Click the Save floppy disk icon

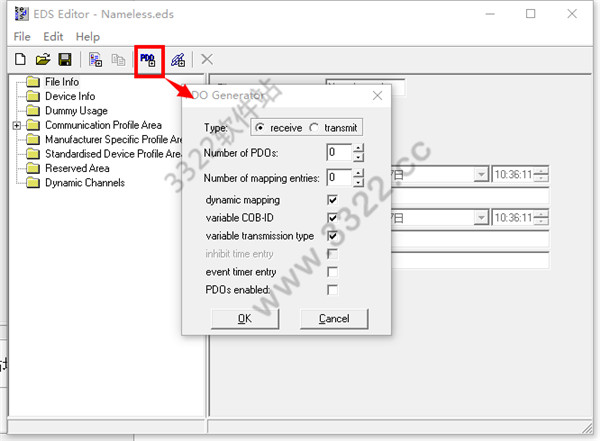(65, 59)
